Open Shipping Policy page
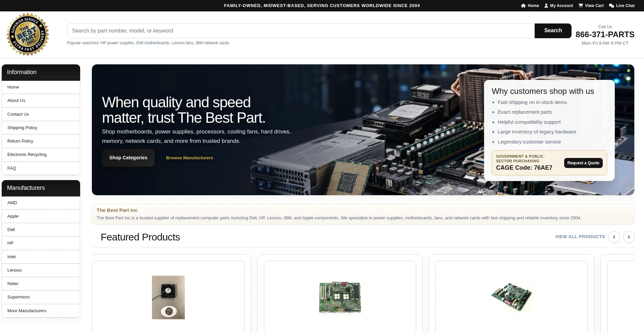Screen dimensions: 644x333 (41, 128)
